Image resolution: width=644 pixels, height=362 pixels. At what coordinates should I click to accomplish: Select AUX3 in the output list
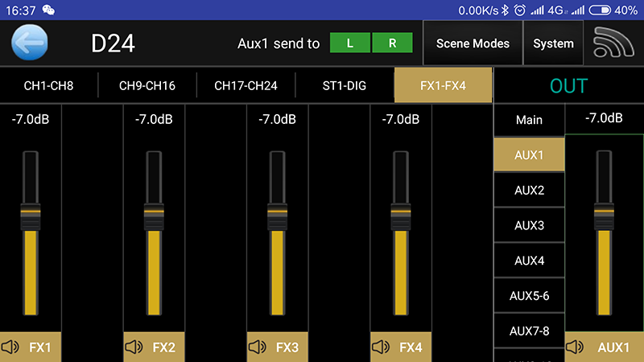pyautogui.click(x=529, y=225)
